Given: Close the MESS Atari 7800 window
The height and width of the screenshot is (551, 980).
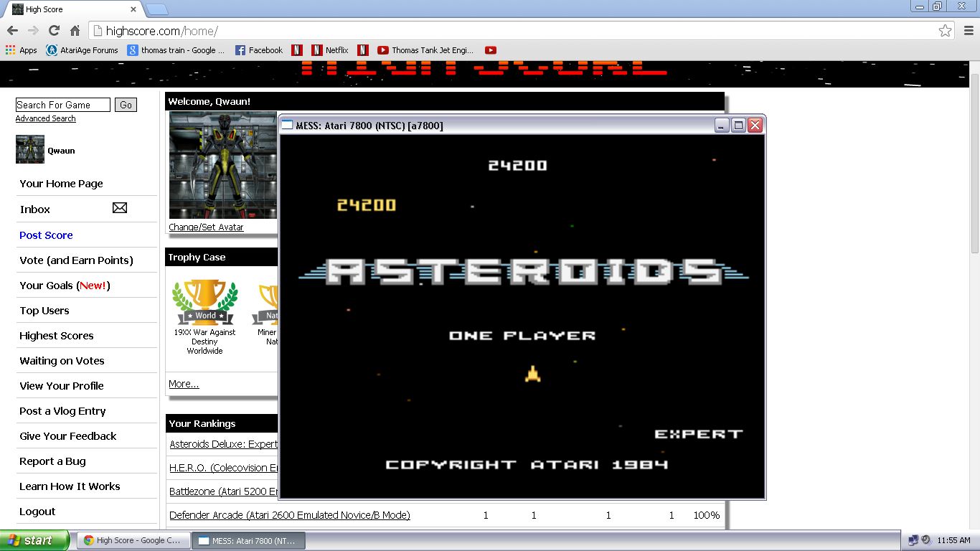Looking at the screenshot, I should point(755,126).
